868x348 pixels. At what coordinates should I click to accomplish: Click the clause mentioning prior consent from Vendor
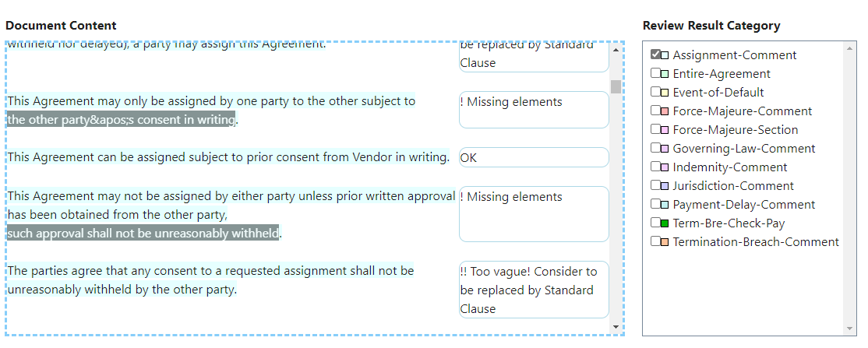228,157
